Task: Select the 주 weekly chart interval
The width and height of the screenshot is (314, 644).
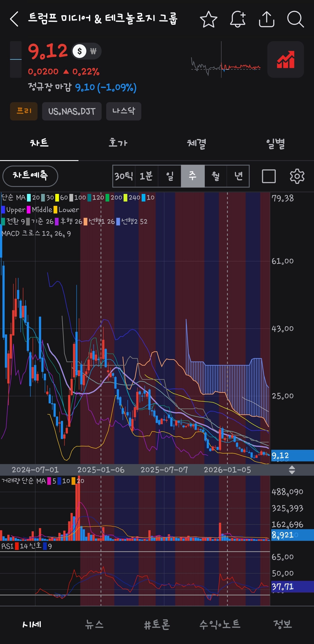Action: pos(193,176)
